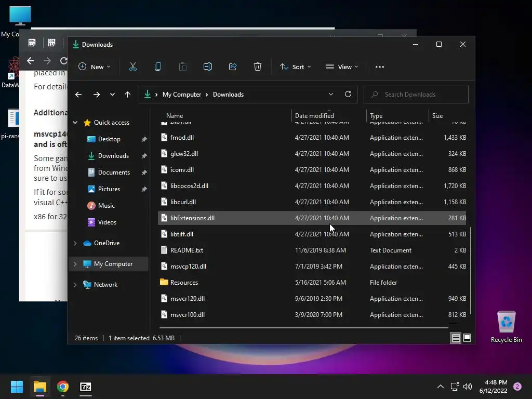Click the horizontal scrollbar of file list
This screenshot has width=532, height=399.
[303, 328]
